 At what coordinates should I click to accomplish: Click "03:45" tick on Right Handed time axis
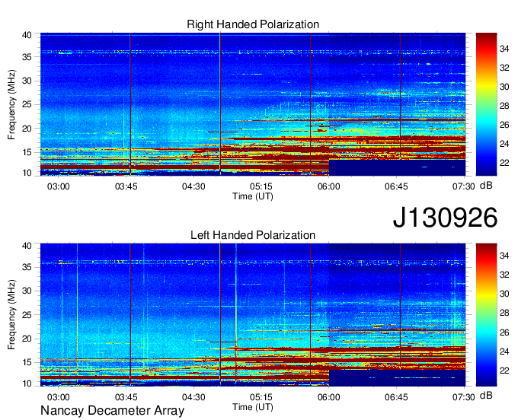126,186
